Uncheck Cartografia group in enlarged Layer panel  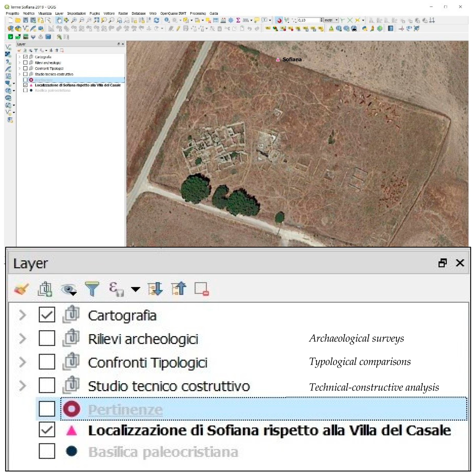(47, 315)
